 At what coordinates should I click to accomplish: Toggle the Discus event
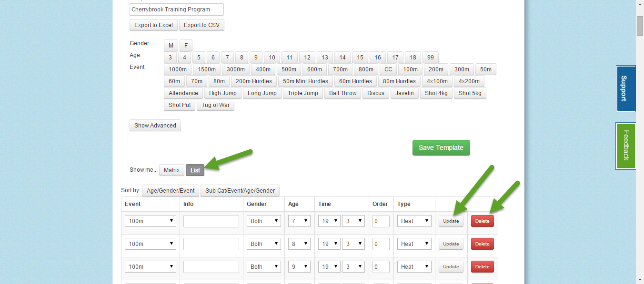[x=376, y=93]
